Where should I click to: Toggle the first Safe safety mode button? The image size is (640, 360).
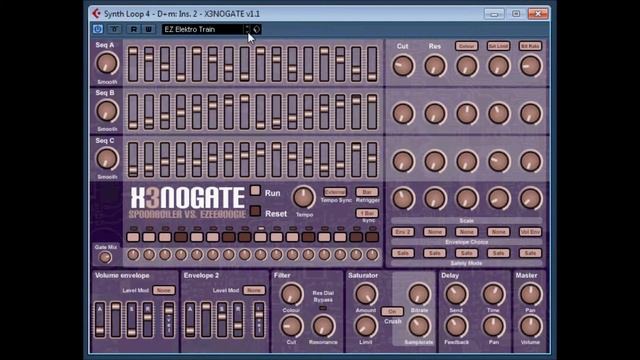[403, 253]
